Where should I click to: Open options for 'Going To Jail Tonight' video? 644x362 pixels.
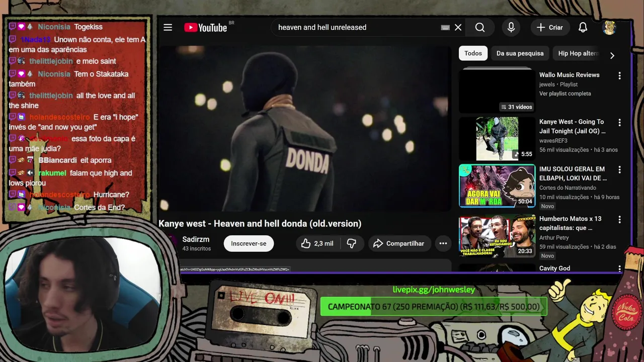619,122
